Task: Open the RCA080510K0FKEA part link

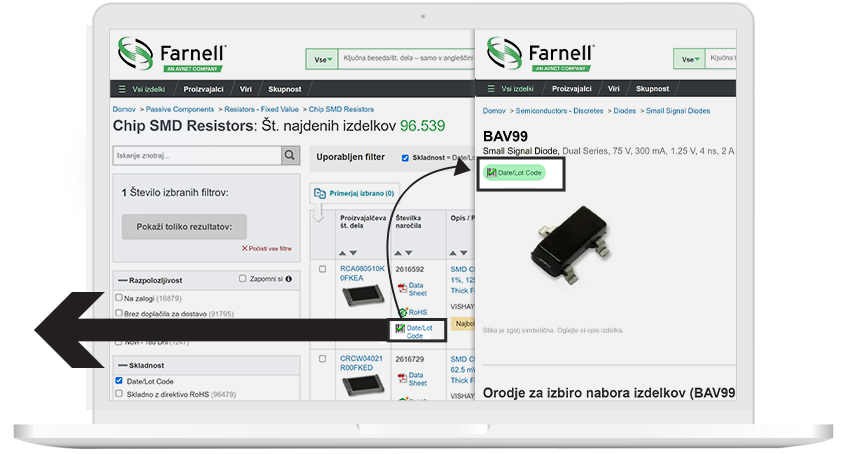Action: (362, 273)
